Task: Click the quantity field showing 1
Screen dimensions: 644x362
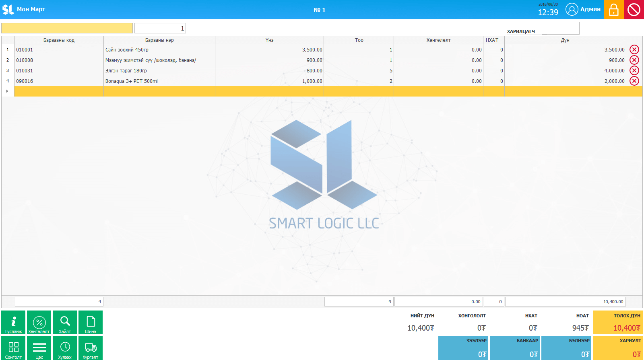Action: (x=160, y=28)
